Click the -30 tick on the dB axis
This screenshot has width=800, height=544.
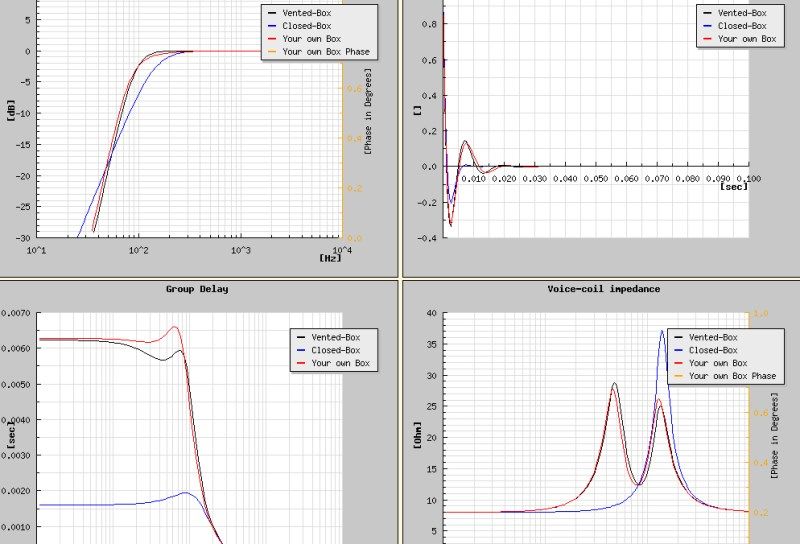click(23, 238)
